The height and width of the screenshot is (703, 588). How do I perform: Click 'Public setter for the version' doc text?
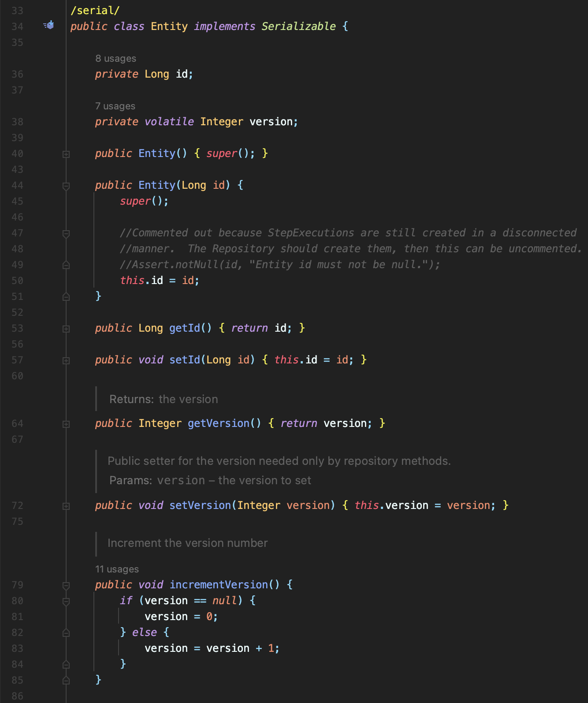pyautogui.click(x=279, y=461)
